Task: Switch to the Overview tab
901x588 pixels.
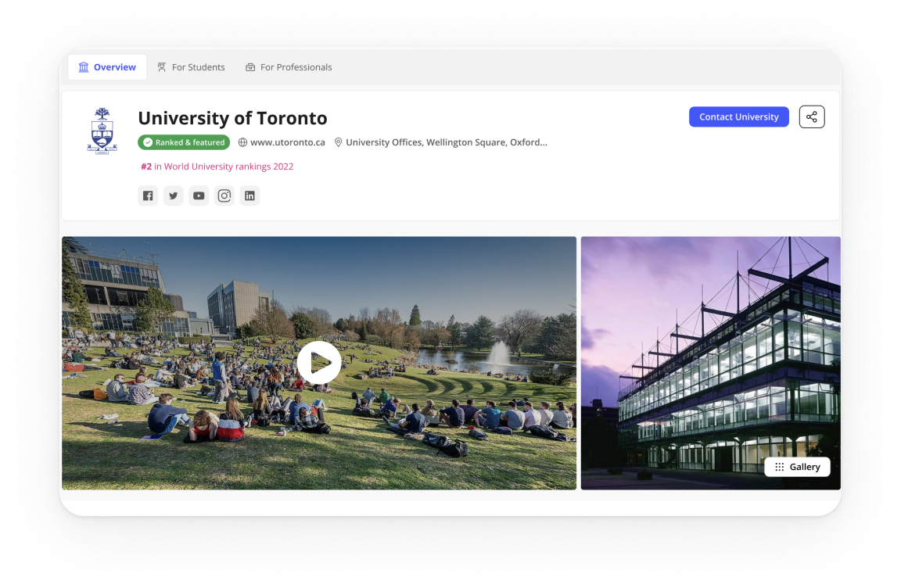Action: point(107,67)
